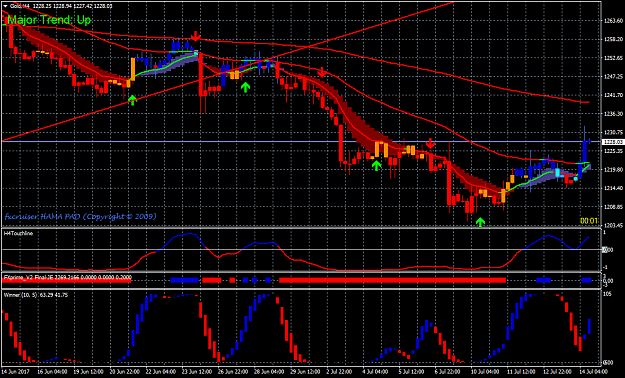
Task: Click the 1236.30 price scale label
Action: (613, 114)
